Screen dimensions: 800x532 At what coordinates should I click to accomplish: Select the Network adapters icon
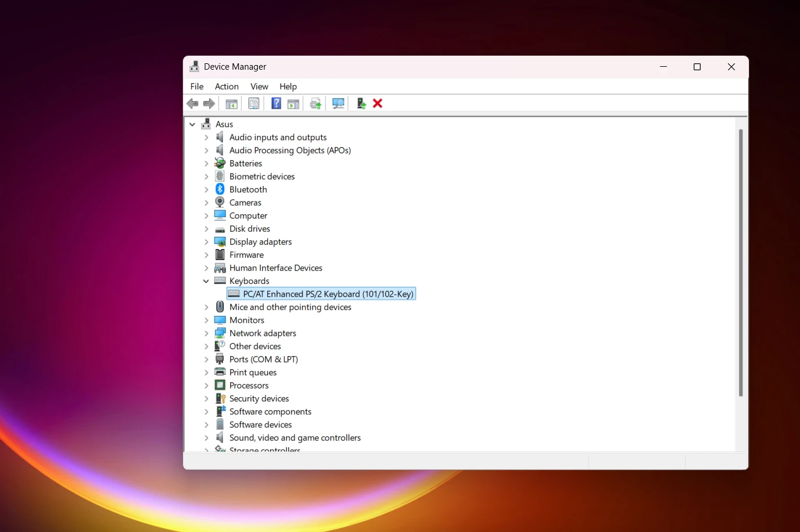click(x=220, y=333)
